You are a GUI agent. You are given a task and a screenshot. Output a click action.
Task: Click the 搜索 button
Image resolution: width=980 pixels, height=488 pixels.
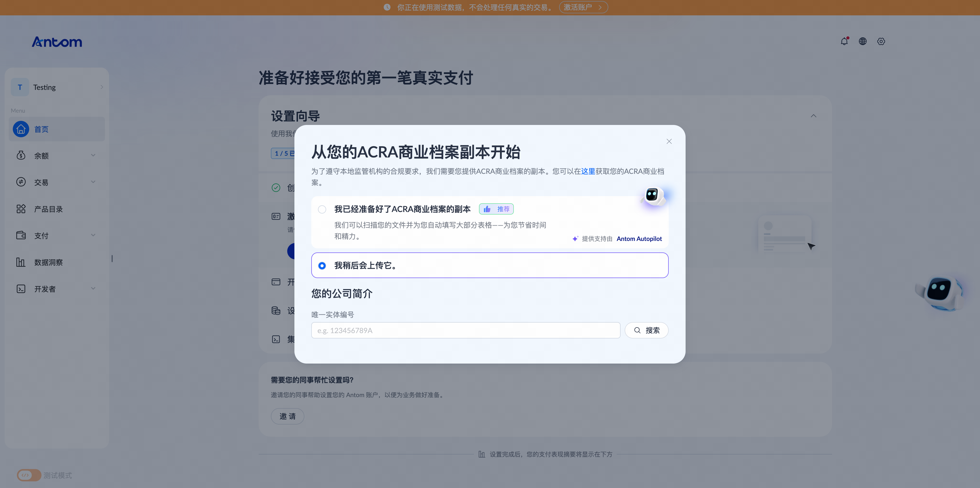tap(646, 331)
